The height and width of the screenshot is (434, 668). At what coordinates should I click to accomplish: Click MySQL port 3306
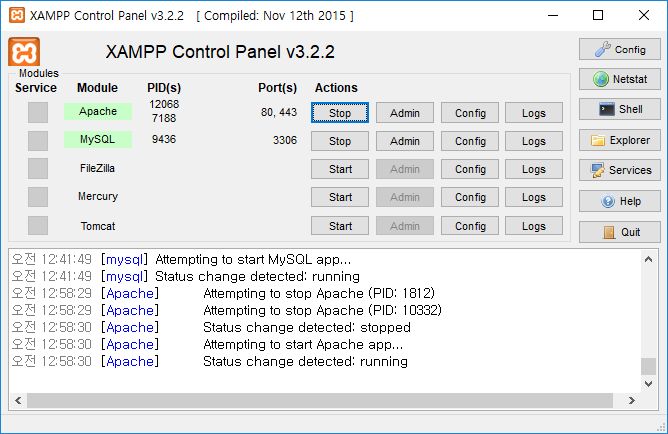(x=285, y=140)
